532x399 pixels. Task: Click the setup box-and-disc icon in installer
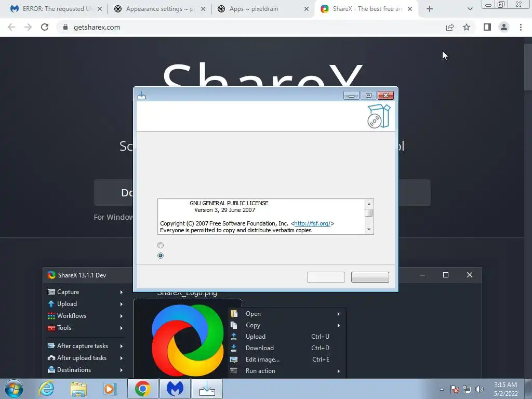point(379,116)
